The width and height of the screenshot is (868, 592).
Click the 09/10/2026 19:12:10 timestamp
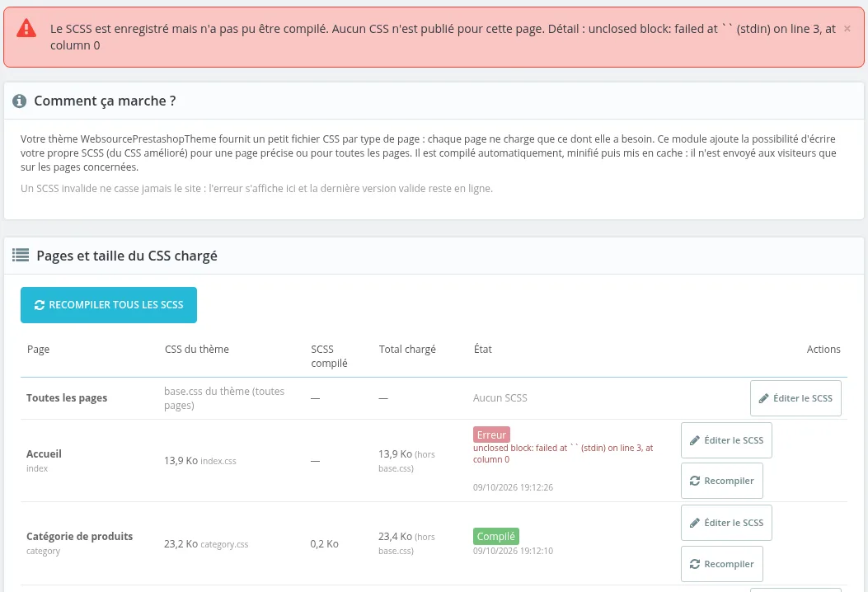(513, 551)
